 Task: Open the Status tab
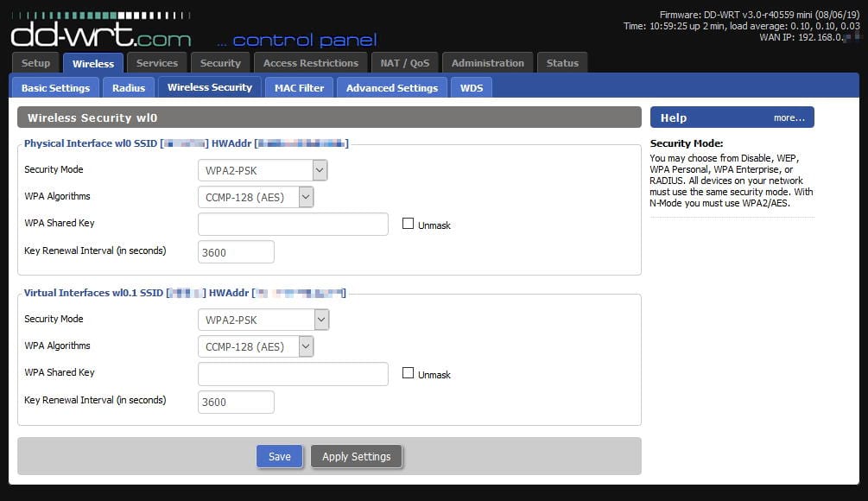562,62
